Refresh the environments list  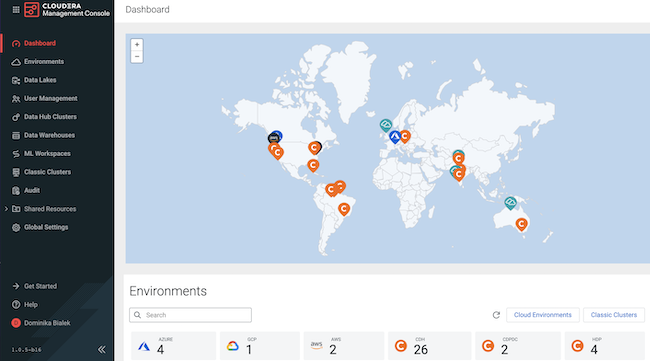tap(496, 315)
